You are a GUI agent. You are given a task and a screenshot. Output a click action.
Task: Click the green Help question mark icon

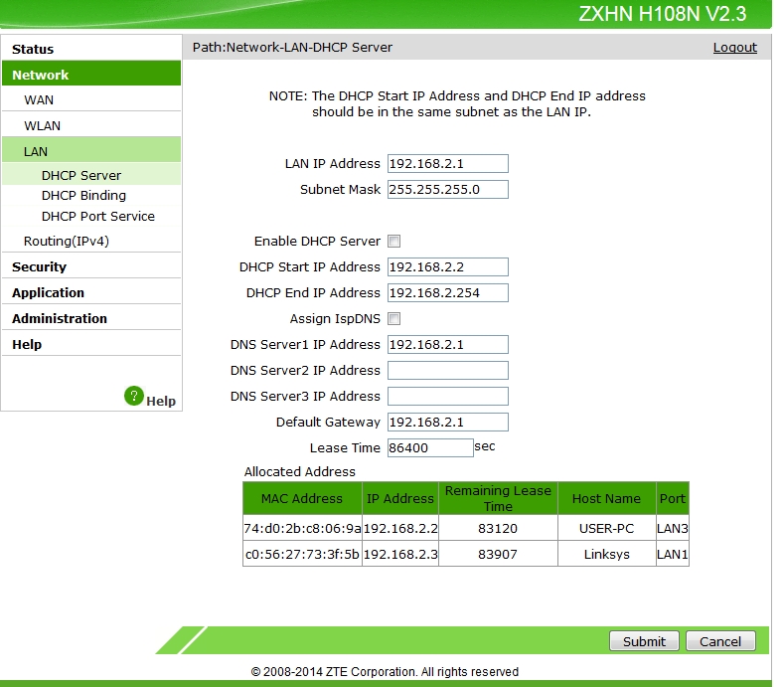tap(134, 396)
